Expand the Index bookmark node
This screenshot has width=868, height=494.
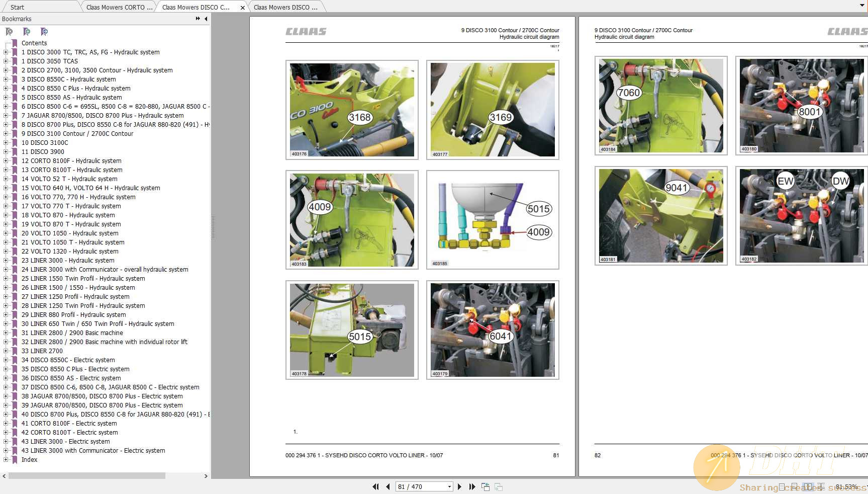(x=6, y=460)
